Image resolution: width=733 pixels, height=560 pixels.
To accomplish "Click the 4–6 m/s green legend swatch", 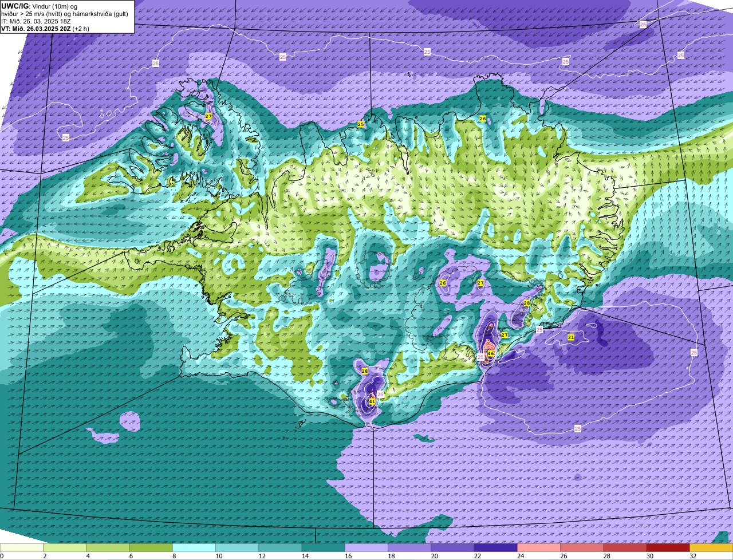I will [108, 547].
